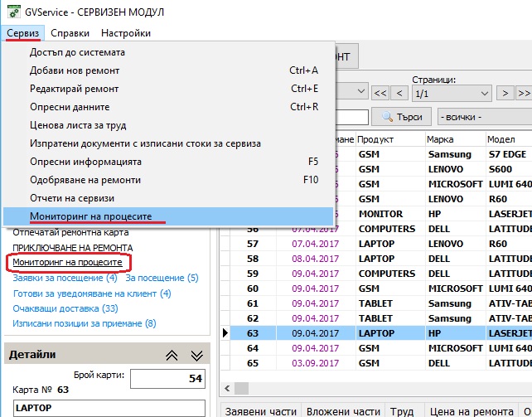Viewport: 532px width, 417px height.
Task: Open the Настройки menu
Action: pos(126,33)
